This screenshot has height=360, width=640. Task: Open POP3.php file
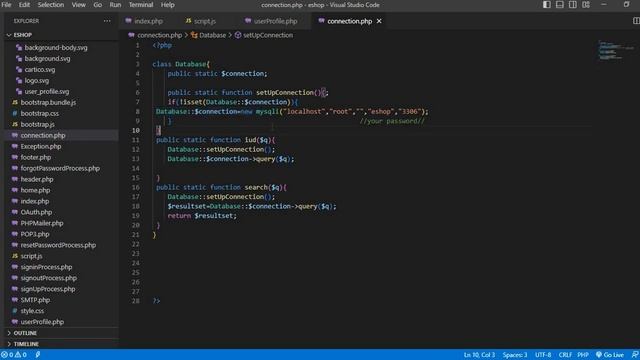35,234
